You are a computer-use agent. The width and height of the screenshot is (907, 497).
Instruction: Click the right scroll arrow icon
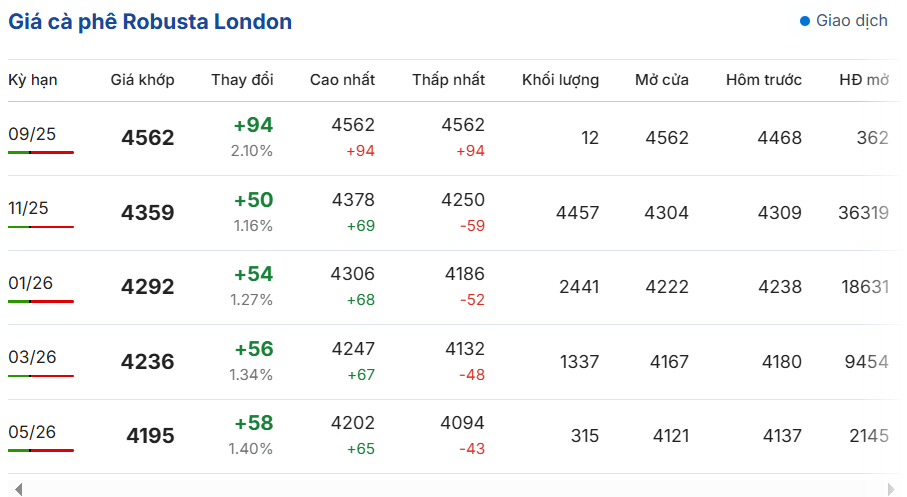[x=891, y=489]
